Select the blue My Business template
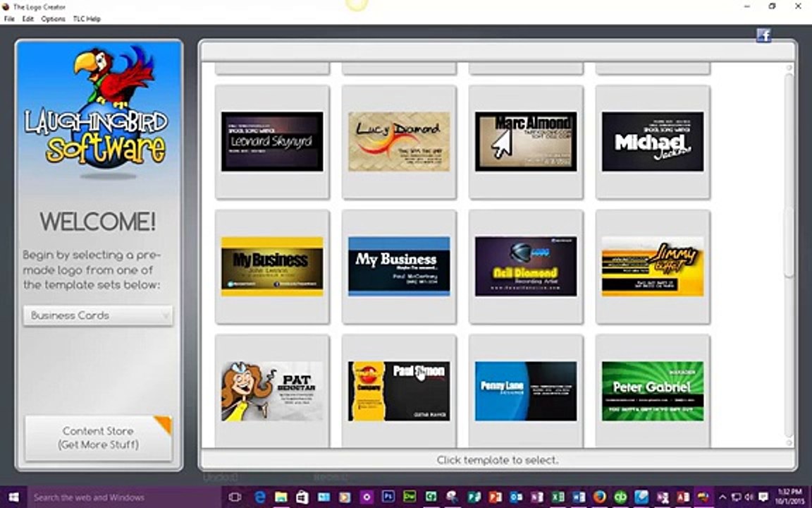 399,267
